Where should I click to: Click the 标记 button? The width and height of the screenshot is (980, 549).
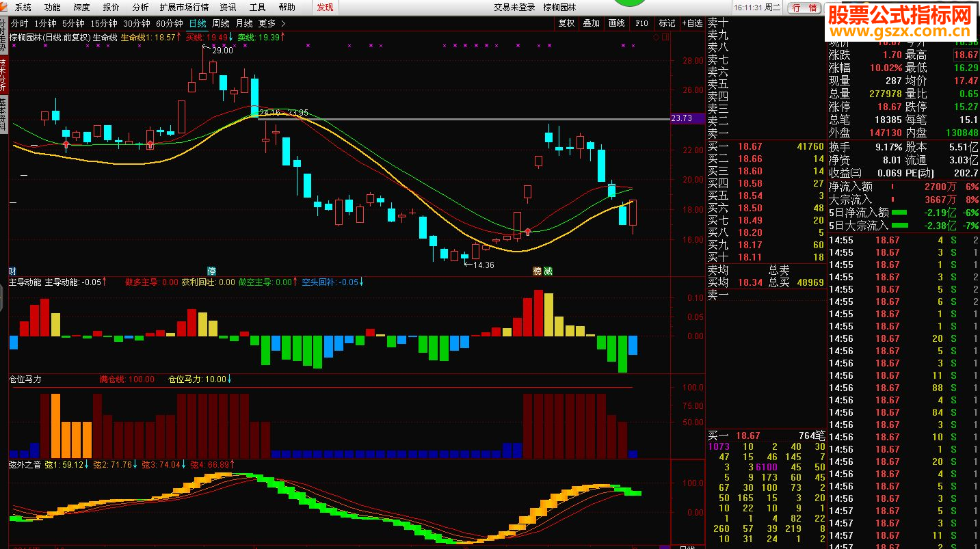[x=666, y=23]
